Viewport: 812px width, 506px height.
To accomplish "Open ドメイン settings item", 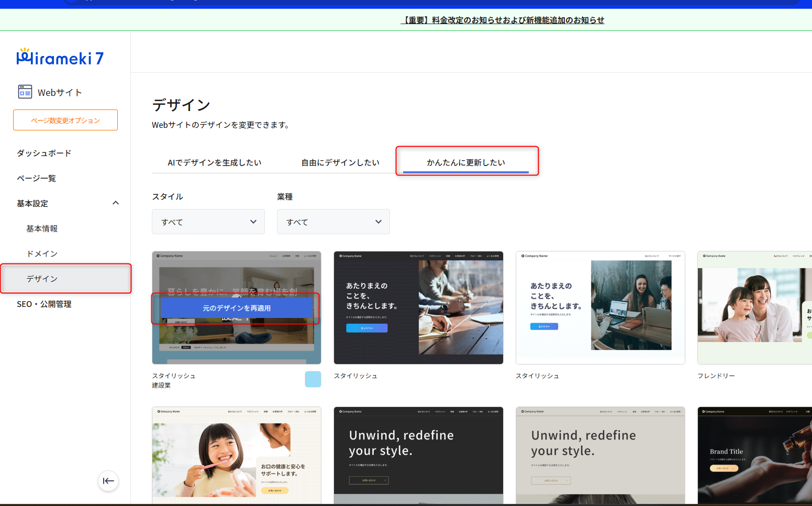I will 42,254.
